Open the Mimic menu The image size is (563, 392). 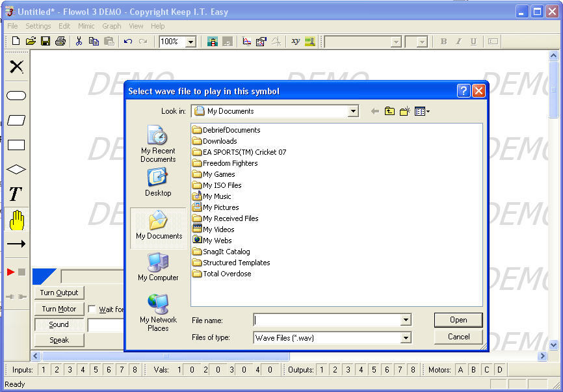tap(86, 26)
